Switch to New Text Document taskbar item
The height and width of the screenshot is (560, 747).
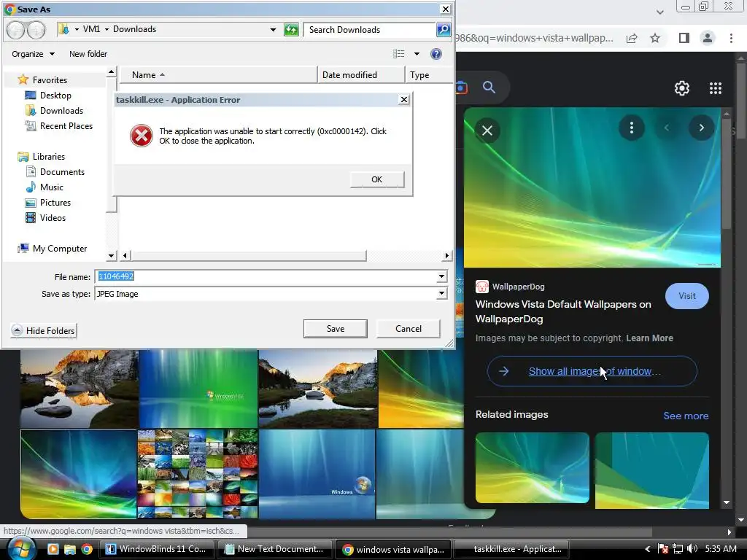coord(275,549)
